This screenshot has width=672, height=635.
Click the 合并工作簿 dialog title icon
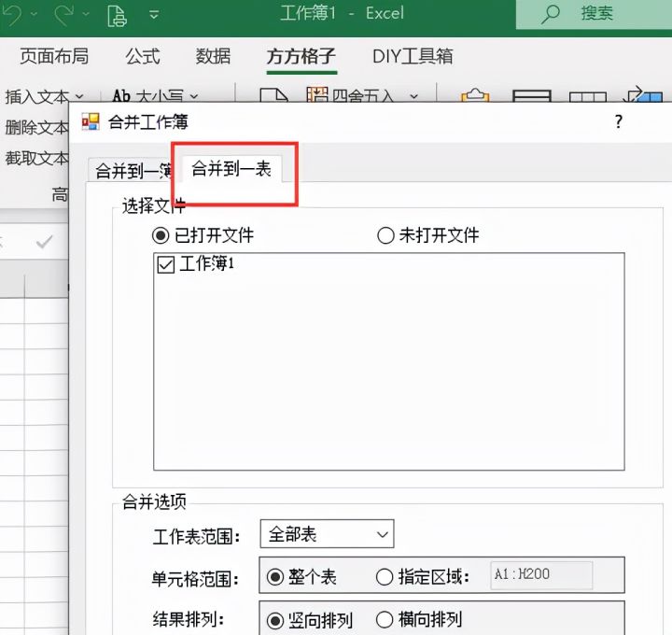point(91,121)
